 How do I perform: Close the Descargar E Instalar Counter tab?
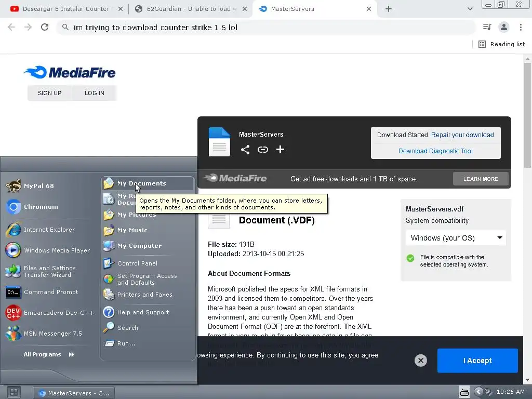(121, 9)
